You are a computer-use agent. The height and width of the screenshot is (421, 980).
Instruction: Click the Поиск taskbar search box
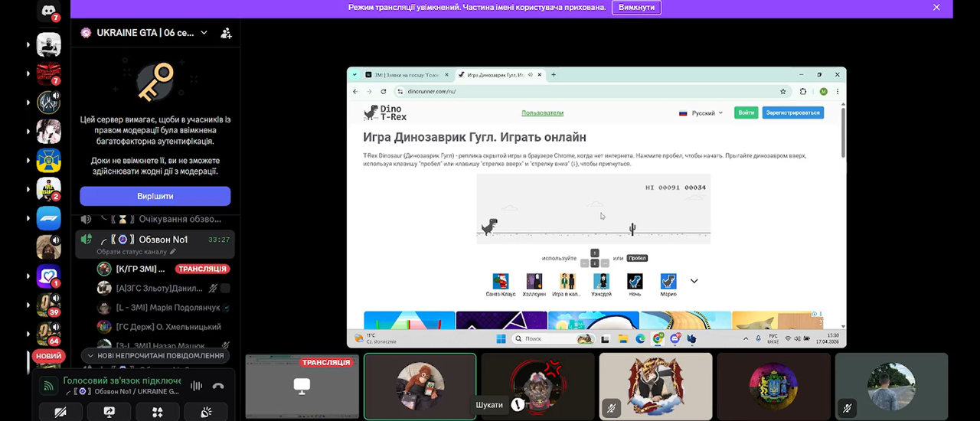click(552, 338)
